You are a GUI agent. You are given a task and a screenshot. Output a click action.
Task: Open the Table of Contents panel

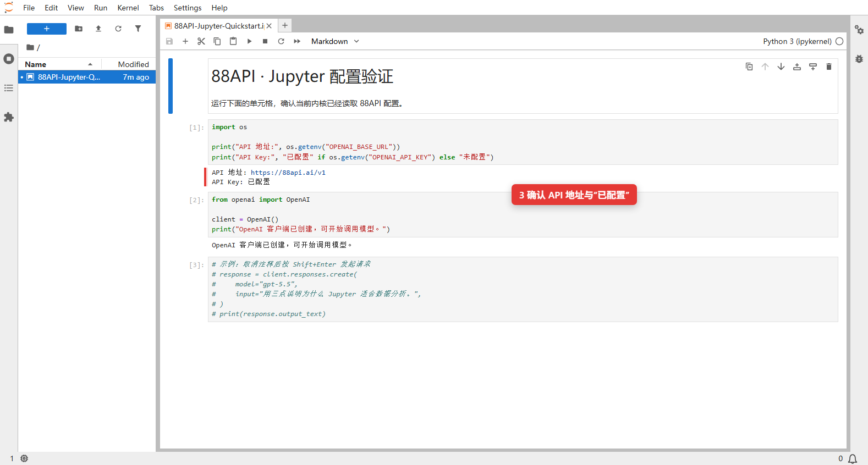tap(9, 88)
